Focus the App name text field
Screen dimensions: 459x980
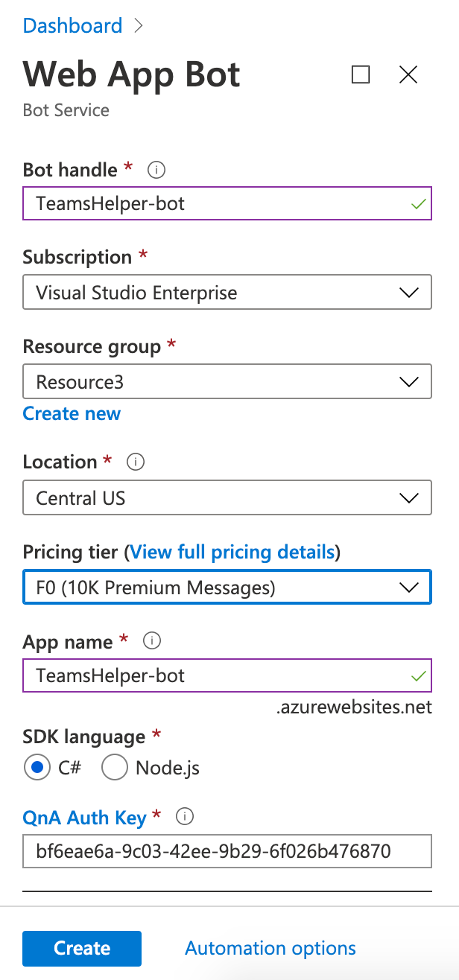coord(227,675)
